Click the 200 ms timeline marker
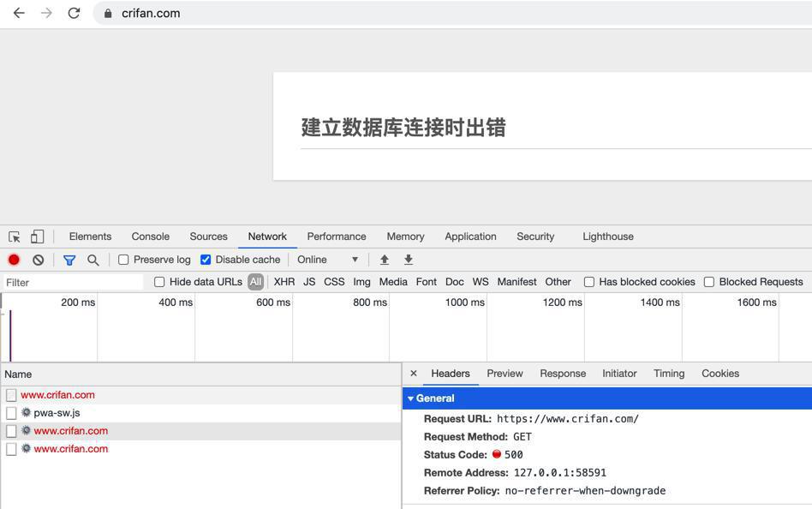The width and height of the screenshot is (812, 509). pyautogui.click(x=78, y=302)
